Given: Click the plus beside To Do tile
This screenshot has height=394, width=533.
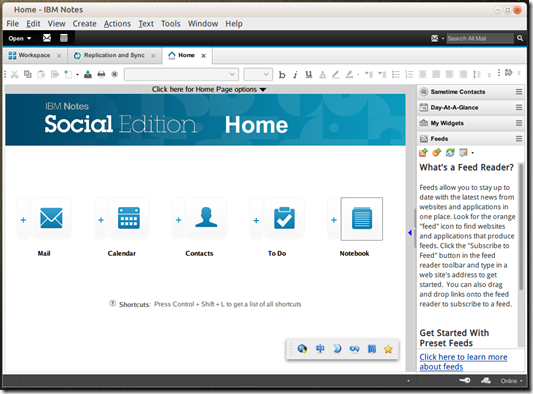Looking at the screenshot, I should coord(256,220).
